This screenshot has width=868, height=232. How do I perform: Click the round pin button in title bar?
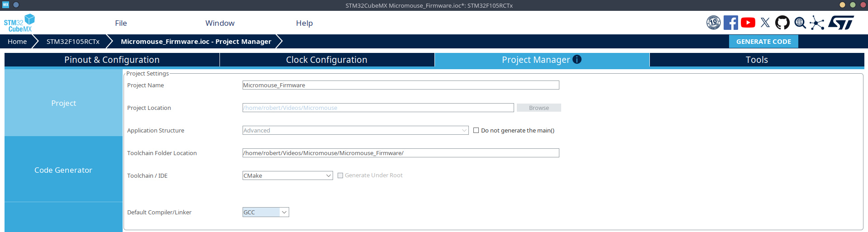pyautogui.click(x=16, y=5)
